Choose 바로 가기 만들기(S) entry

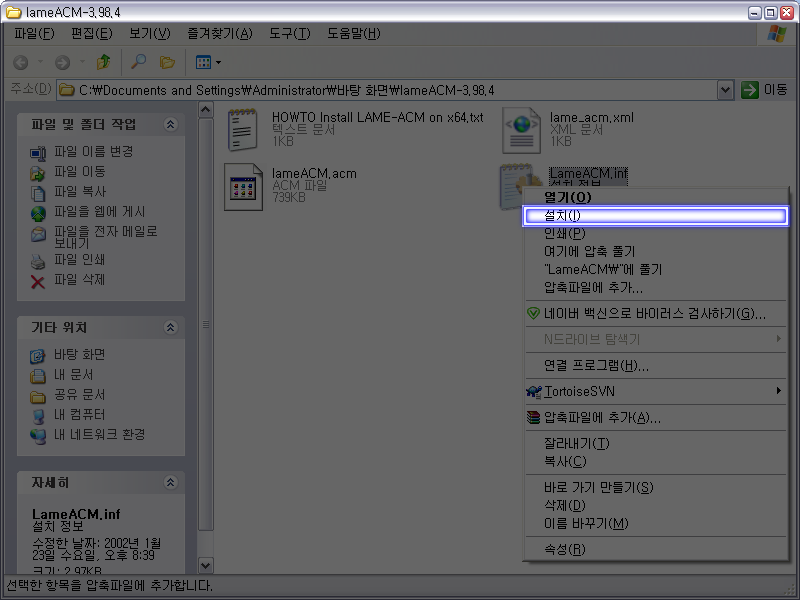coord(656,488)
